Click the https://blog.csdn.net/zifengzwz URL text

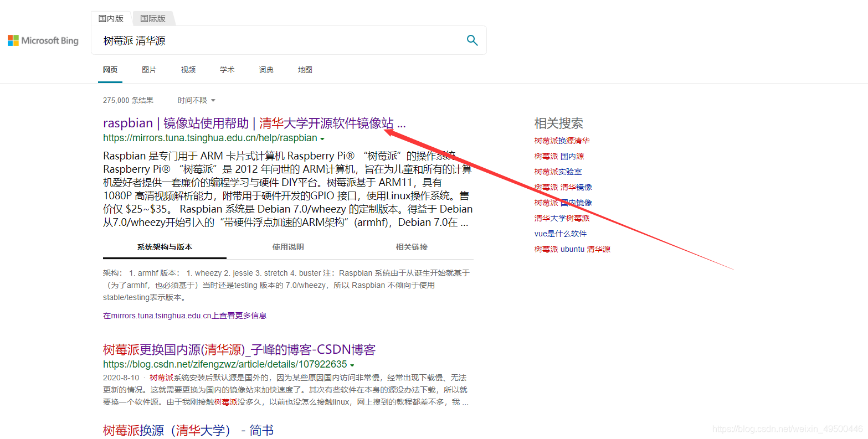tap(225, 364)
